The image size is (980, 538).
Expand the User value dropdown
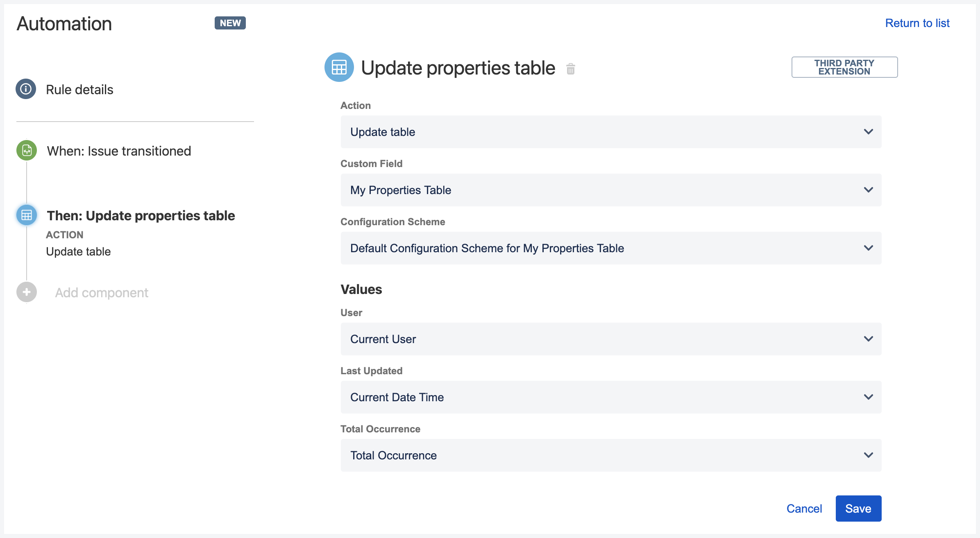click(x=611, y=339)
